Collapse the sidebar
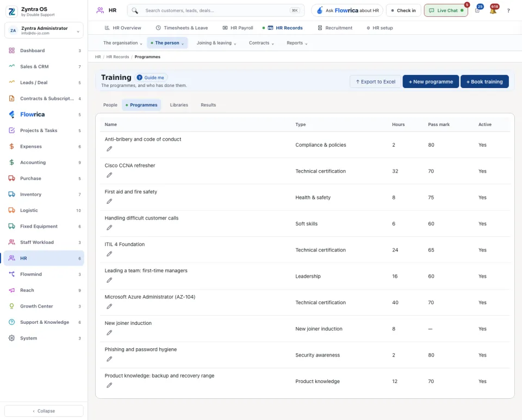522x420 pixels. tap(44, 411)
